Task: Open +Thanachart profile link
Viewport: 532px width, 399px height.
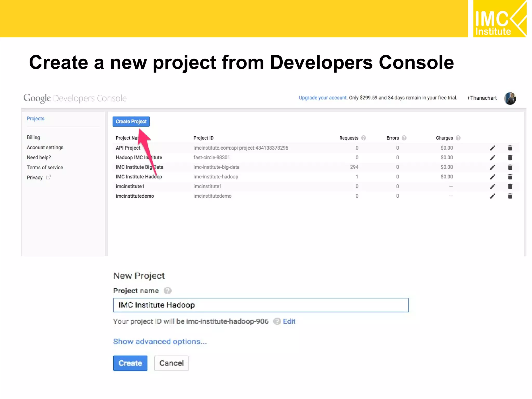Action: (482, 98)
